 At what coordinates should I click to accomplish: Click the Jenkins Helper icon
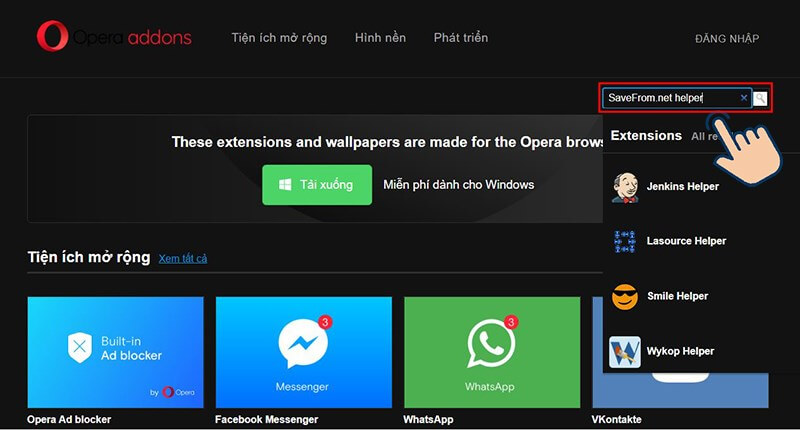click(625, 187)
